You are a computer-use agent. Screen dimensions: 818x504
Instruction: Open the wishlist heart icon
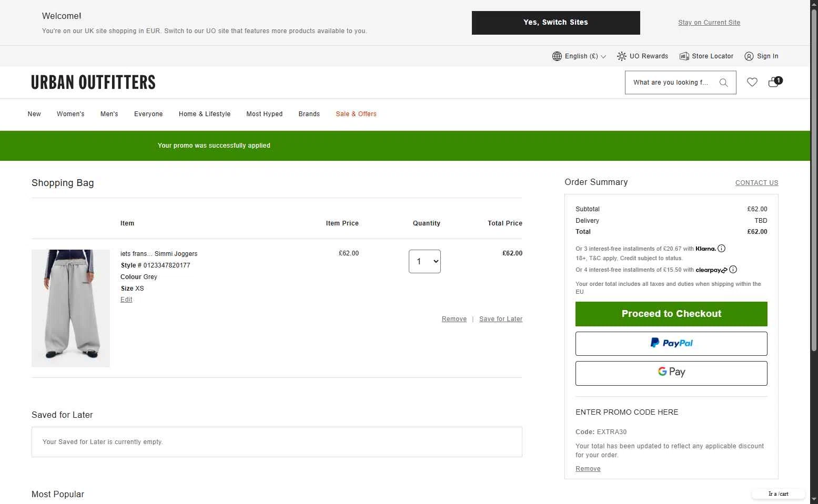752,82
